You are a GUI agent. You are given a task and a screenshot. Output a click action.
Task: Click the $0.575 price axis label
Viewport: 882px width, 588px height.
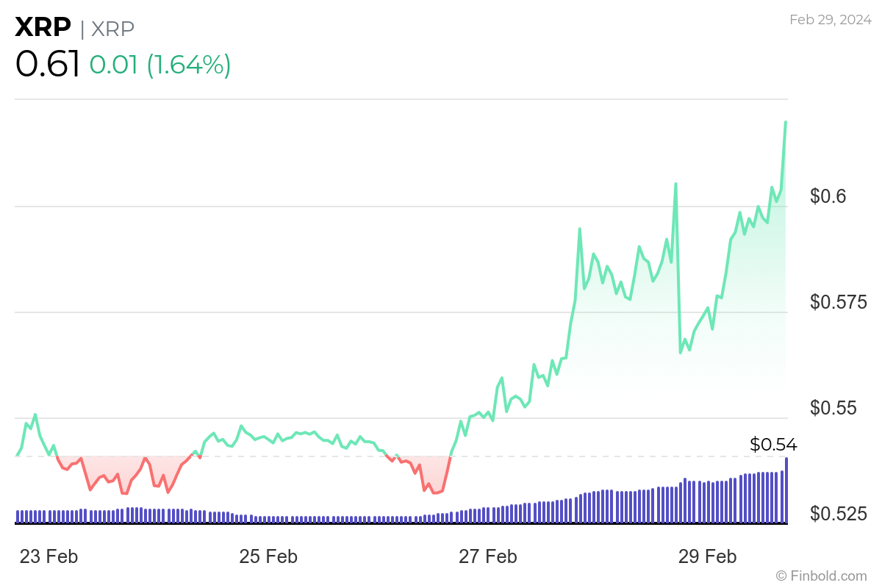[839, 302]
